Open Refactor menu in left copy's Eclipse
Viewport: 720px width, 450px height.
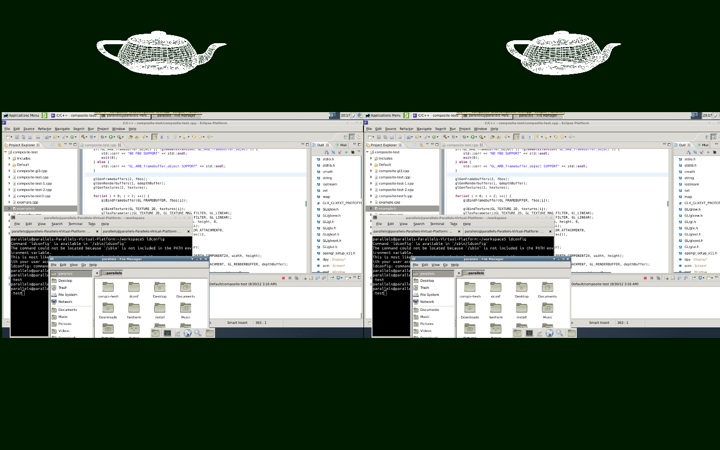(45, 129)
